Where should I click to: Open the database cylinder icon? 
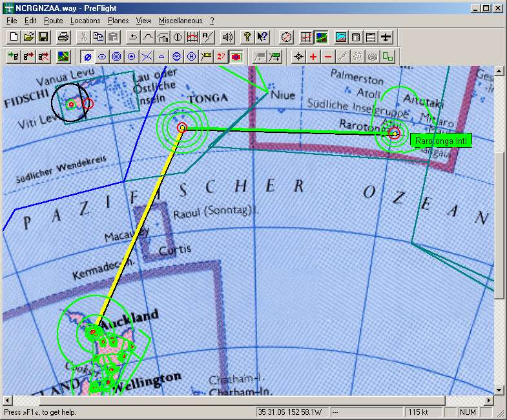[x=356, y=37]
